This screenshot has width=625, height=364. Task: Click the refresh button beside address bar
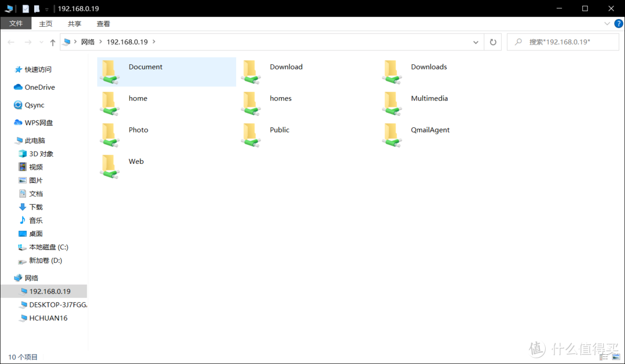(493, 42)
